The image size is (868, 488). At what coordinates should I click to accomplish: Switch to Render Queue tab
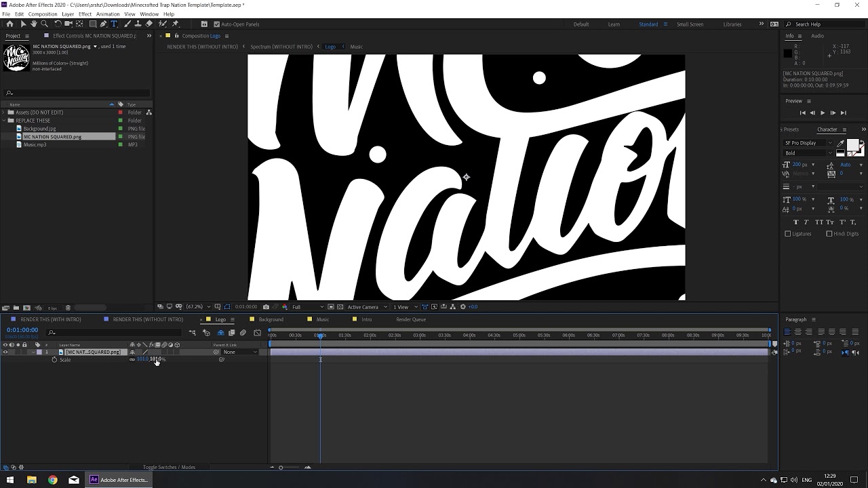411,319
